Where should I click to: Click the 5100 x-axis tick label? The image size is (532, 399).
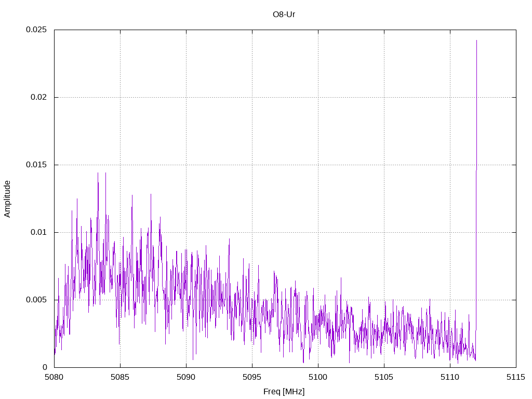click(x=318, y=377)
